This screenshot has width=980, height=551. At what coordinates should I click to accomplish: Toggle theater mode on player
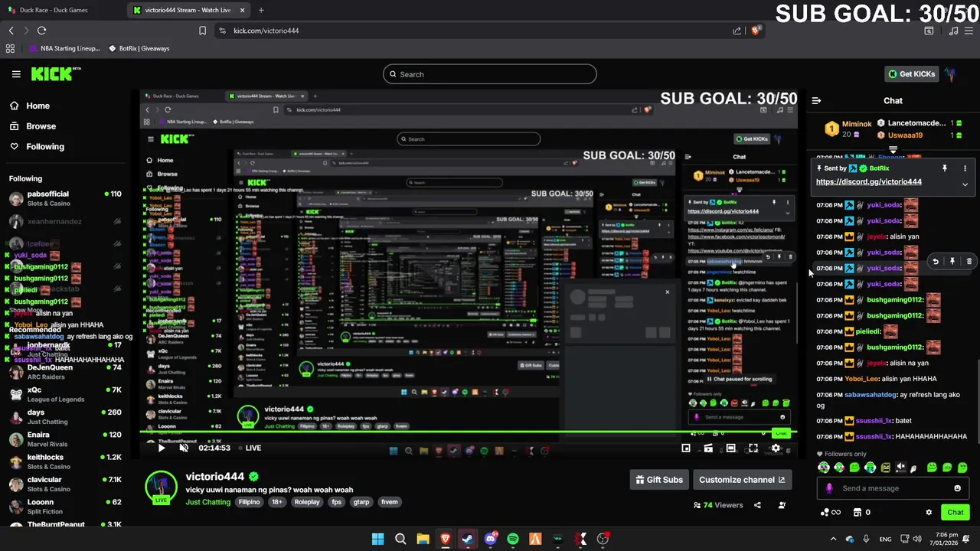(731, 448)
